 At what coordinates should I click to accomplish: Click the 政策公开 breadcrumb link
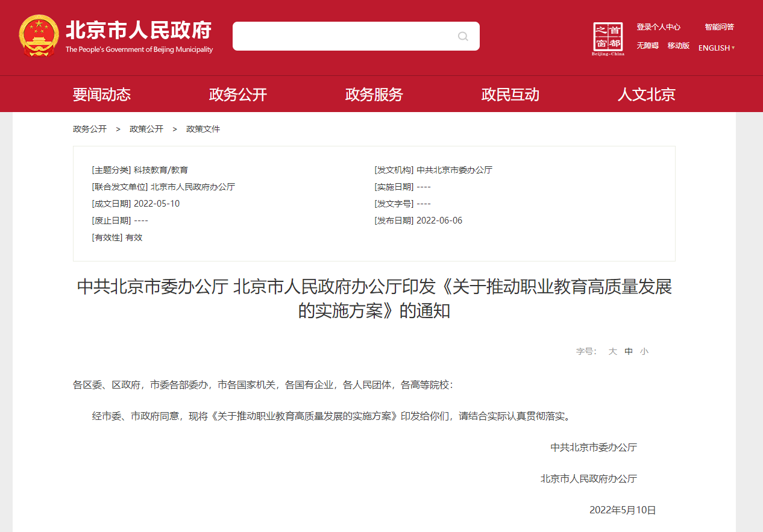(x=146, y=129)
